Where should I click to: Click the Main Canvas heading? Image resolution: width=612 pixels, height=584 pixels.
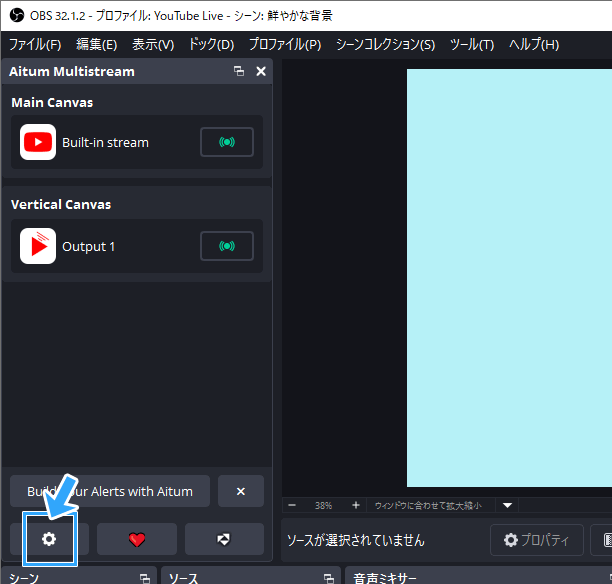click(52, 102)
